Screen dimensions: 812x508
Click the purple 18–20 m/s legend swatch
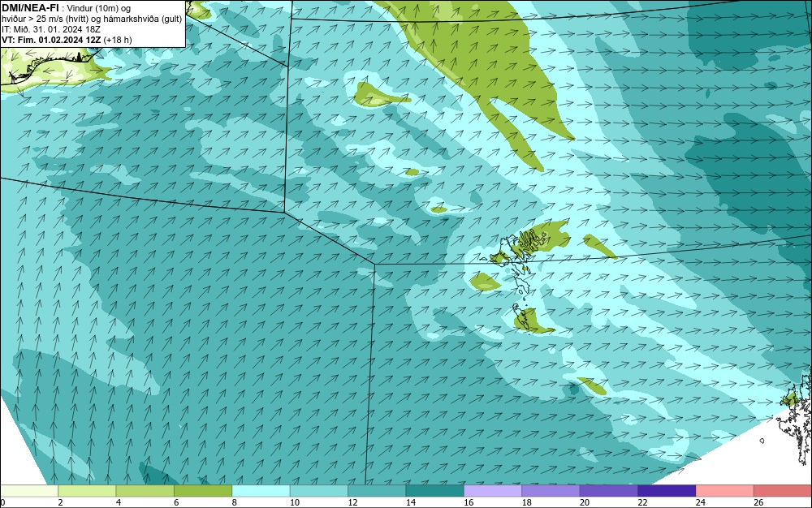[551, 491]
